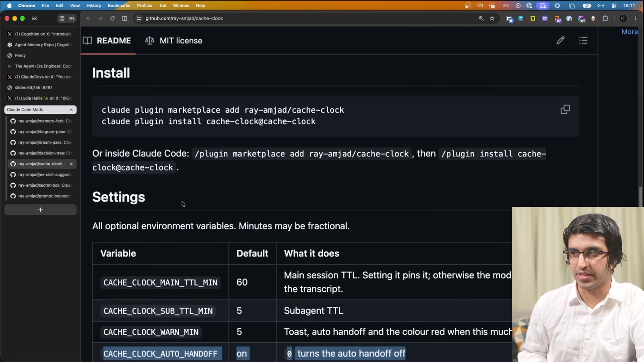
Task: Open the README tab
Action: 107,41
